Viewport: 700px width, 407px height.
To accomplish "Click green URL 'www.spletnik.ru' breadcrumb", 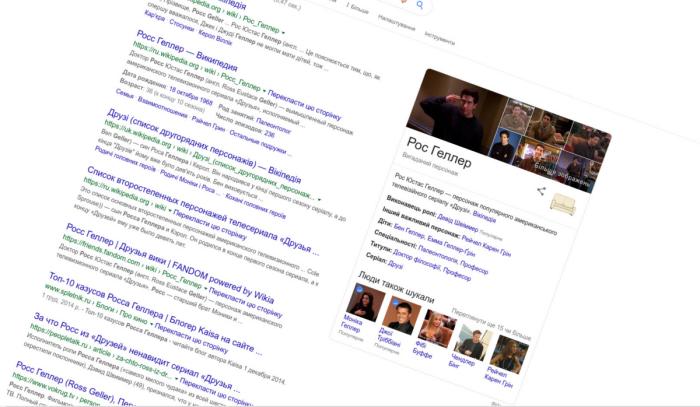I will click(x=67, y=296).
